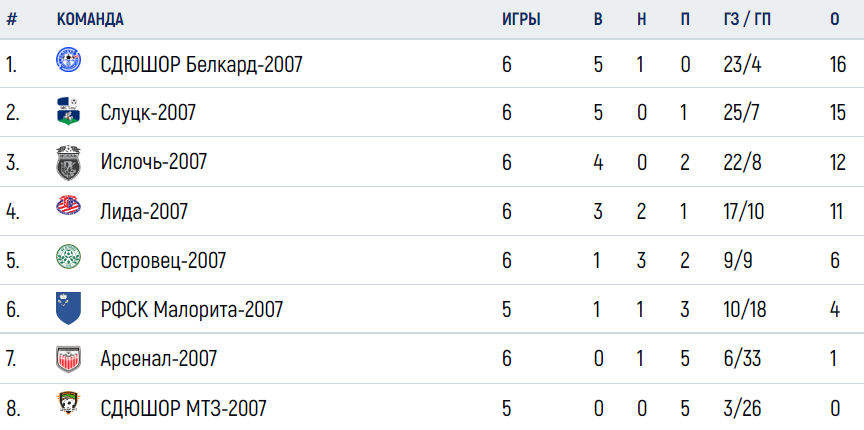This screenshot has height=430, width=864.
Task: Click the ИГРЫ column header
Action: point(521,19)
